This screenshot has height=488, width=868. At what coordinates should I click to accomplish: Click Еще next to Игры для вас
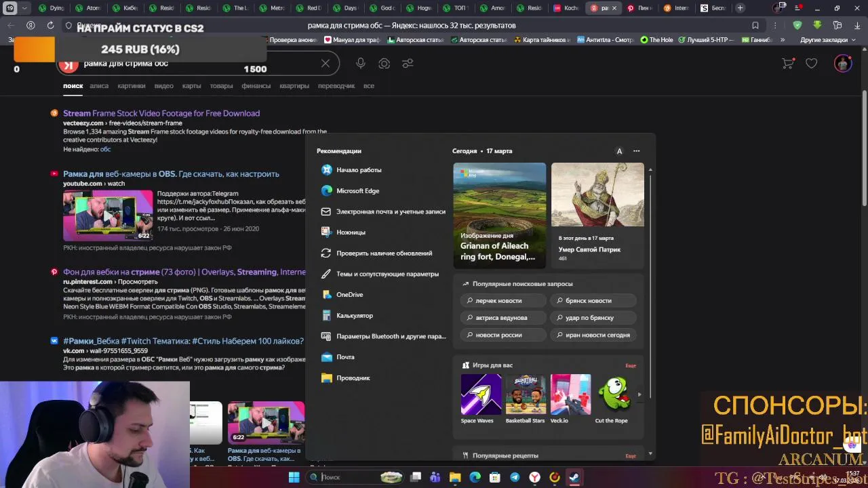[x=631, y=365]
